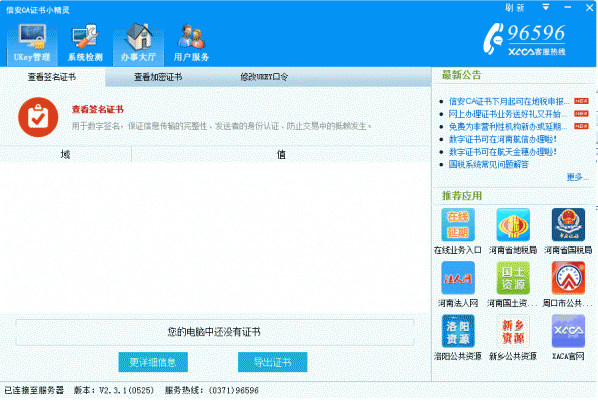Screen dimensions: 598x401
Task: Switch to 查看加密证书 tab
Action: coord(158,77)
